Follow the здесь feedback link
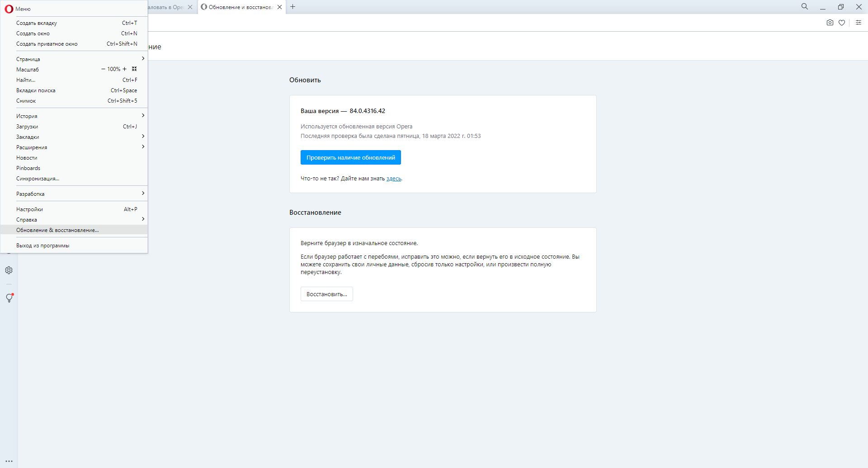The width and height of the screenshot is (868, 468). pyautogui.click(x=394, y=179)
